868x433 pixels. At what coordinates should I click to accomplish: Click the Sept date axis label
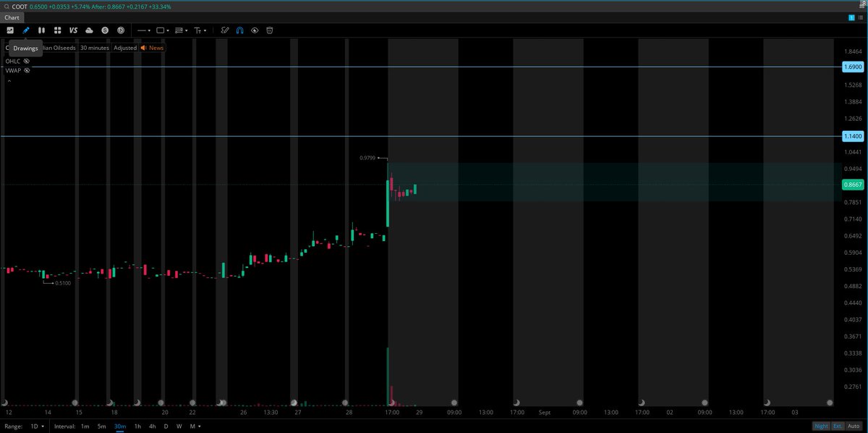[x=545, y=412]
